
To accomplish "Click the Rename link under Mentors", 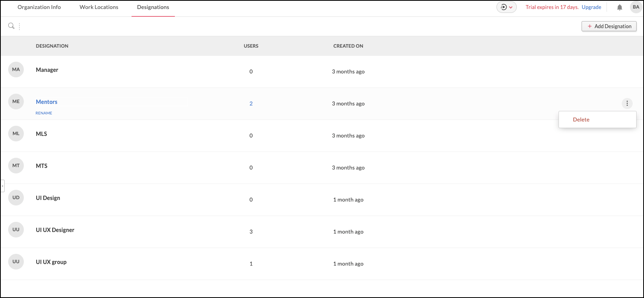I will [x=44, y=113].
